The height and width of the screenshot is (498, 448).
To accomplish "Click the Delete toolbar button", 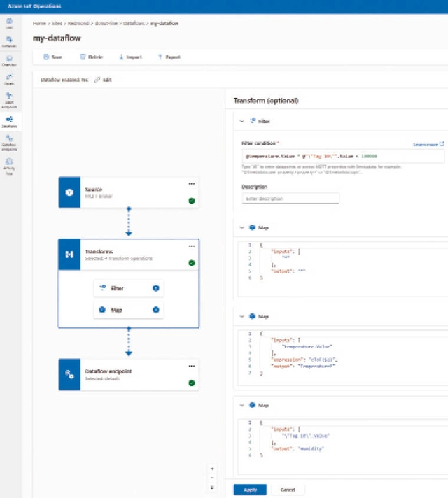I will (x=91, y=57).
